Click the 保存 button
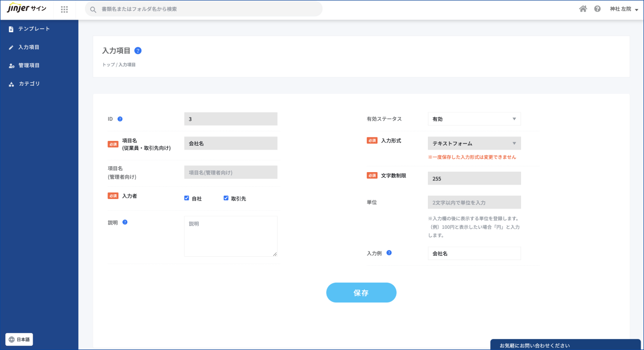This screenshot has width=644, height=350. click(x=361, y=293)
